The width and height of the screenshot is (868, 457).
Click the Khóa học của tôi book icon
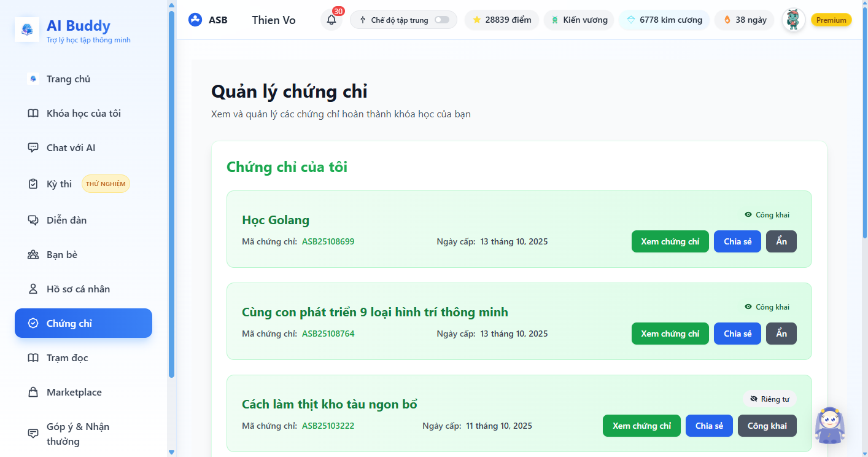point(33,114)
